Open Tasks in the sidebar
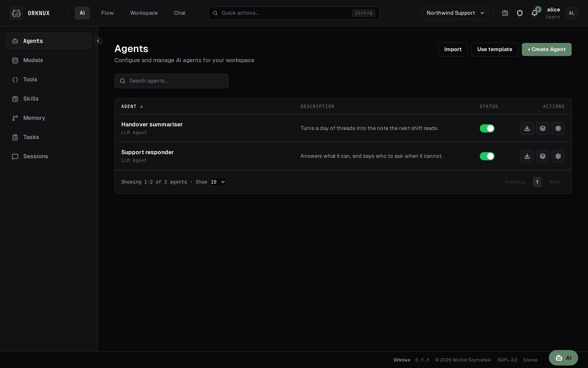This screenshot has height=368, width=588. tap(49, 137)
